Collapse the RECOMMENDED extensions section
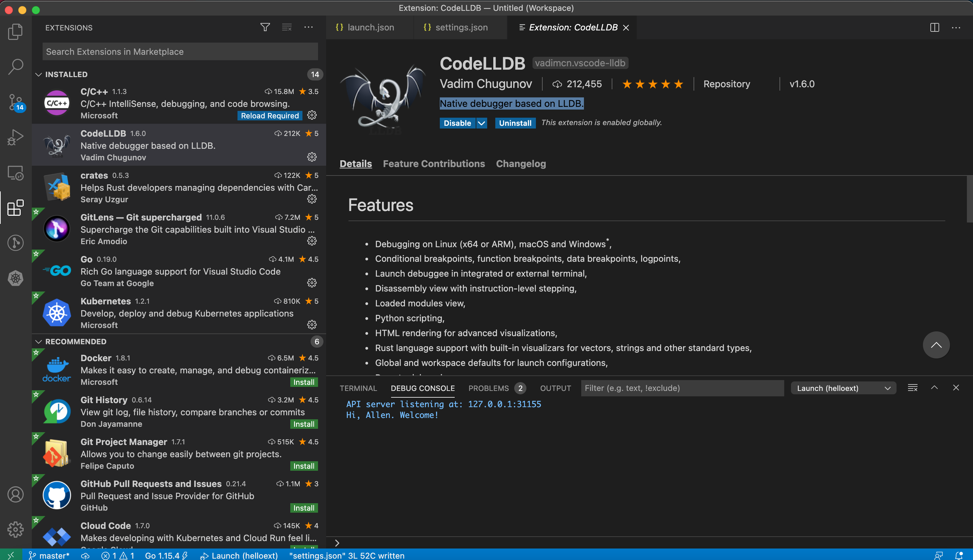973x560 pixels. [x=39, y=342]
